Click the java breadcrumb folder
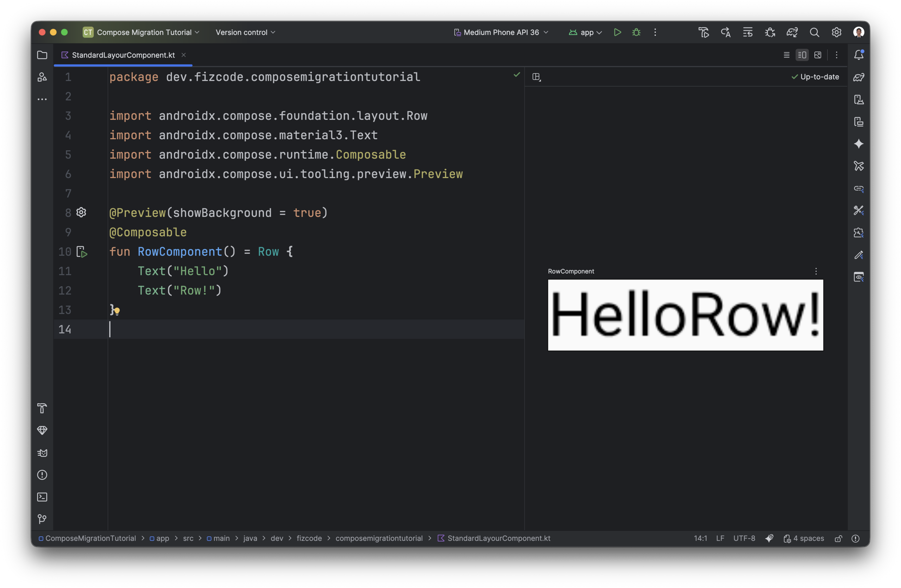Image resolution: width=901 pixels, height=588 pixels. (250, 538)
